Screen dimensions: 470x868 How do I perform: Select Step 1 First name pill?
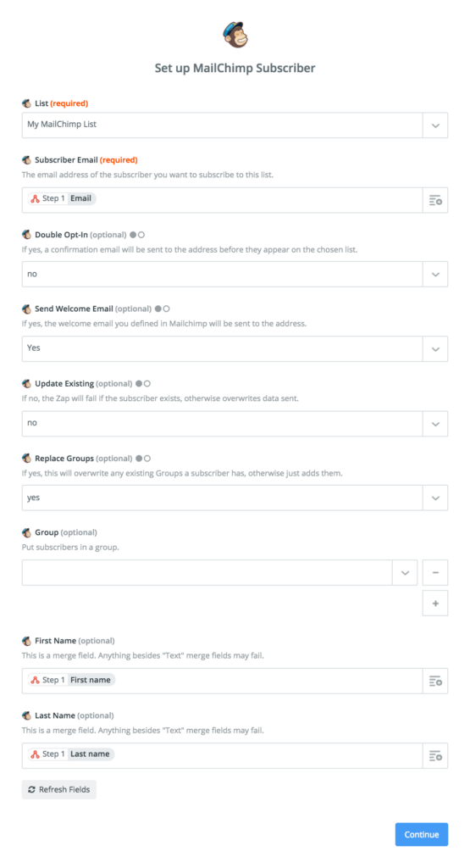[x=71, y=680]
